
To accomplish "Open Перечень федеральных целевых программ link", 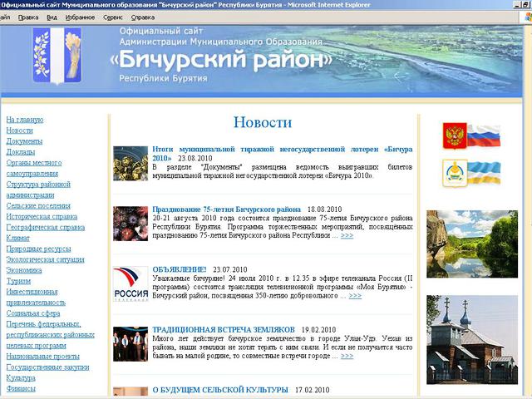I will [50, 335].
